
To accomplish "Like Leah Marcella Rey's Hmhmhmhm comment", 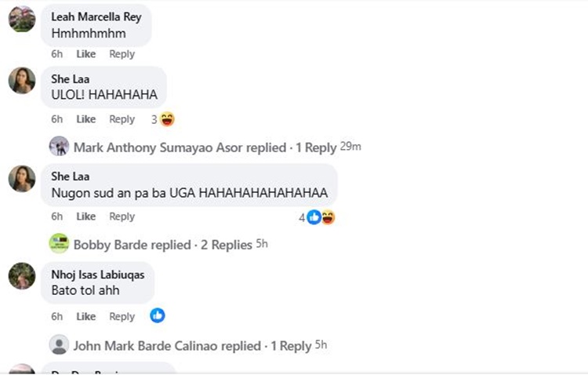I will point(85,54).
